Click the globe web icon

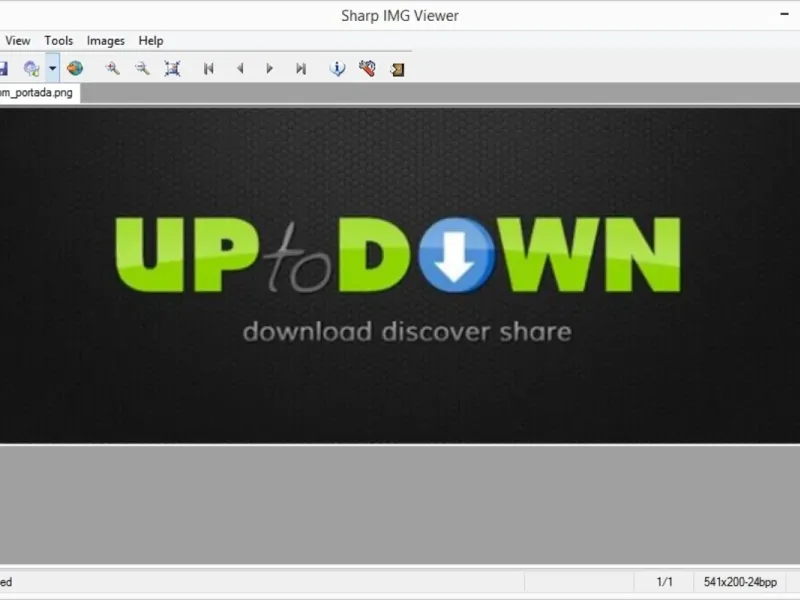coord(75,68)
